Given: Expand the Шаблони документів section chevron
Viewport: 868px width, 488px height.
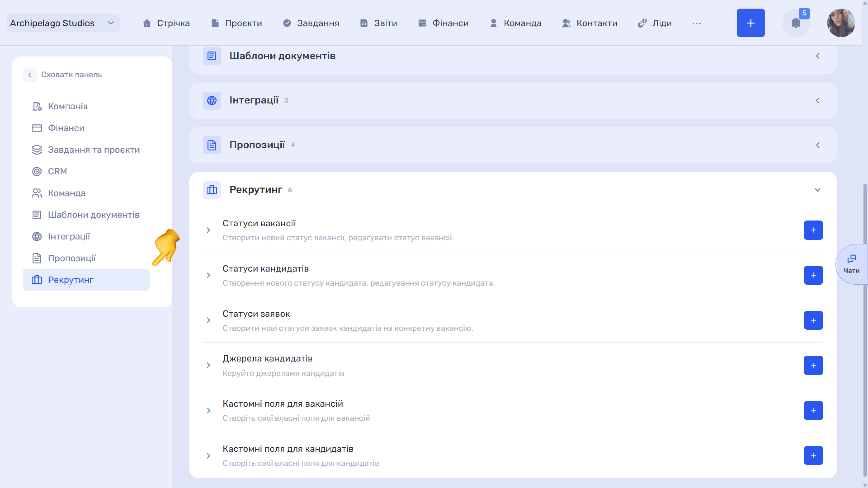Looking at the screenshot, I should [x=817, y=56].
